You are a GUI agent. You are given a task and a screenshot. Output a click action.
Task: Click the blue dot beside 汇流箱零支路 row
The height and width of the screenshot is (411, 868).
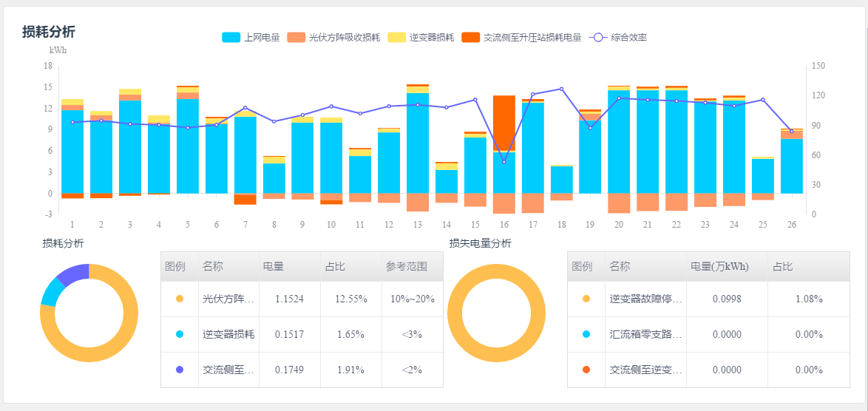[586, 334]
